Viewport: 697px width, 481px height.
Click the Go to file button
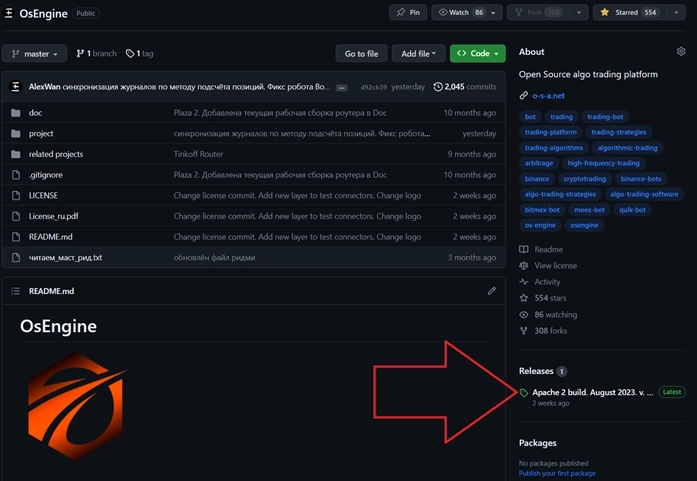tap(361, 54)
